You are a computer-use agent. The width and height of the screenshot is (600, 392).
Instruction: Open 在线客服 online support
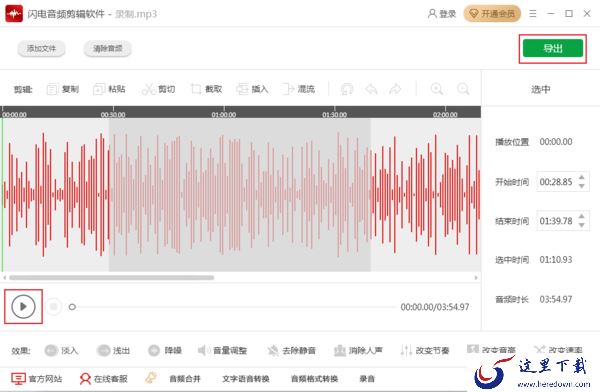pyautogui.click(x=103, y=379)
